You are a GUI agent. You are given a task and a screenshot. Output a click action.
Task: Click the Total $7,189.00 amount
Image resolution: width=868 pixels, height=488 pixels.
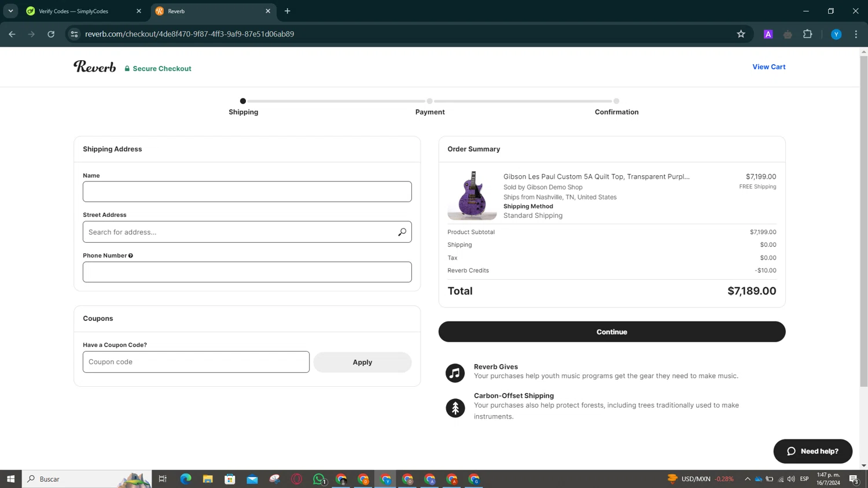pyautogui.click(x=752, y=291)
